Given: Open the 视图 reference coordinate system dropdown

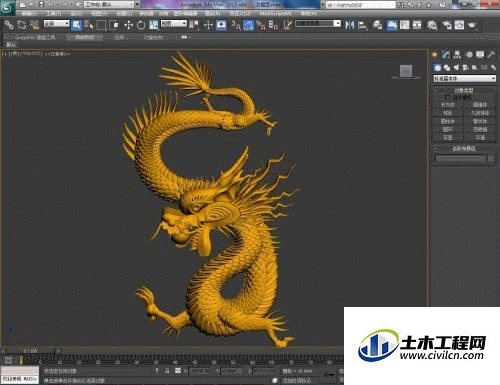Looking at the screenshot, I should click(174, 24).
